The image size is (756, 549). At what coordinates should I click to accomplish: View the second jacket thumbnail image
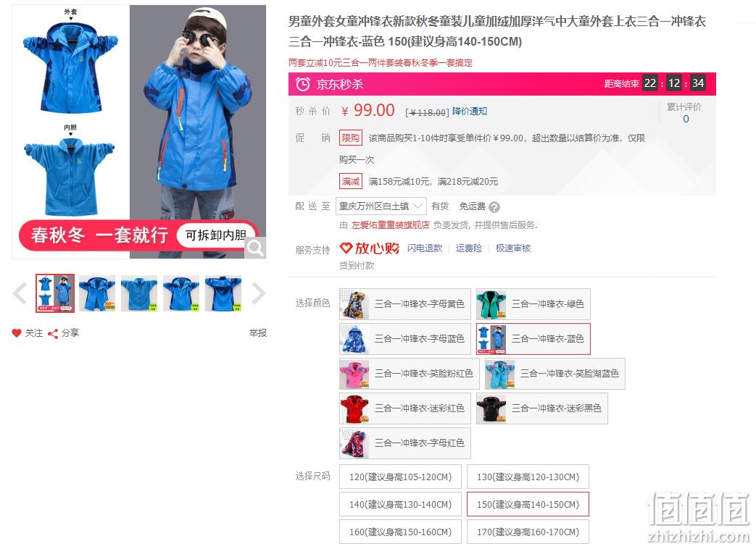coord(97,293)
